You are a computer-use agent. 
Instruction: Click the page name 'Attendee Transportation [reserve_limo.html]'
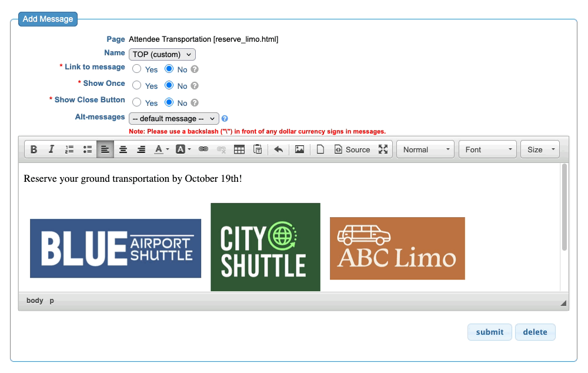click(x=203, y=39)
